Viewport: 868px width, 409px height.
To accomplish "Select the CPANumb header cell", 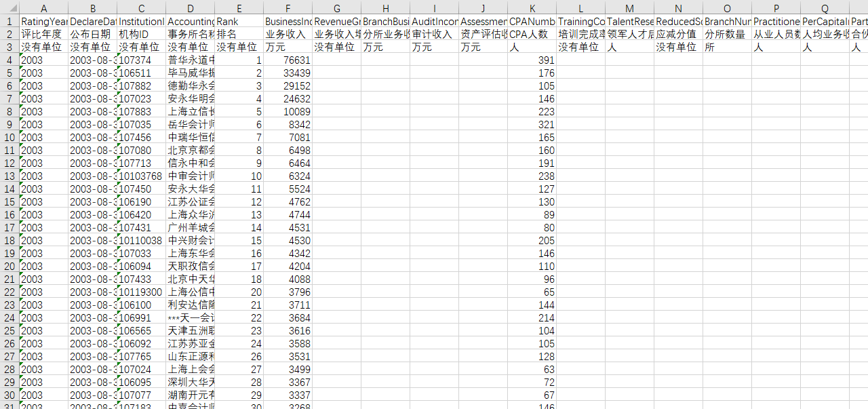I will pyautogui.click(x=532, y=21).
